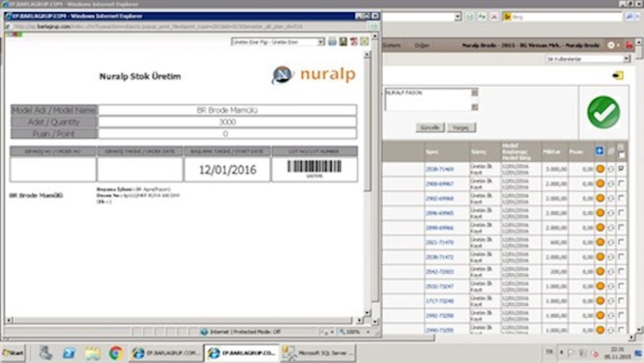Click the white gear icon in brown header

coord(611,45)
